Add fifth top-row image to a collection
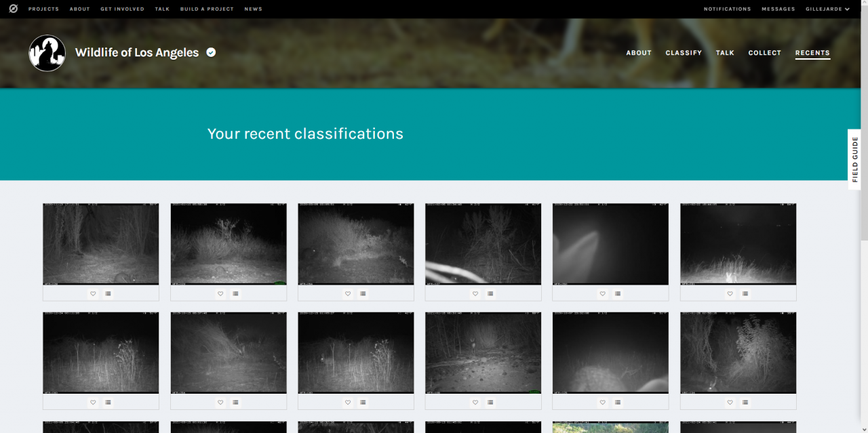This screenshot has height=433, width=868. [618, 293]
